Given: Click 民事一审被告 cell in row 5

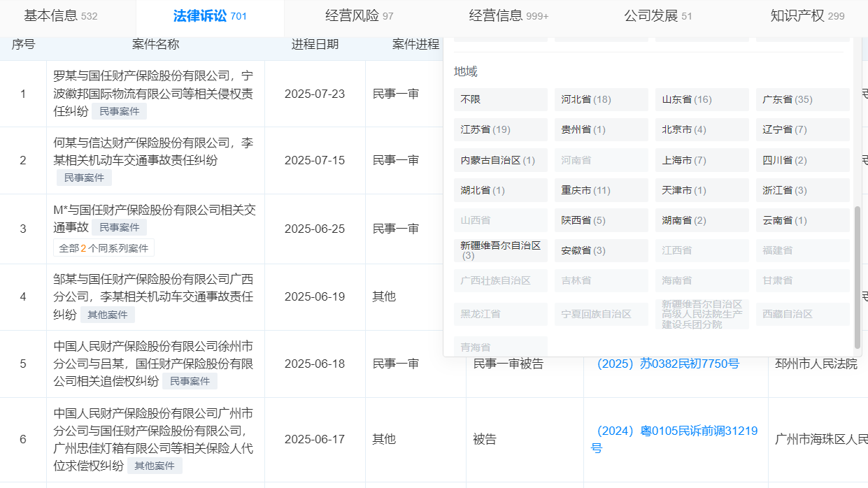Looking at the screenshot, I should [x=508, y=364].
